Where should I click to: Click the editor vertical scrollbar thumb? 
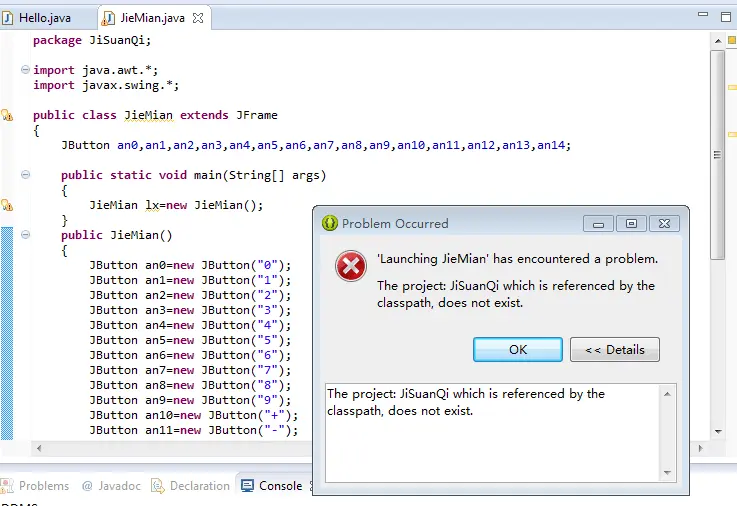(x=718, y=155)
